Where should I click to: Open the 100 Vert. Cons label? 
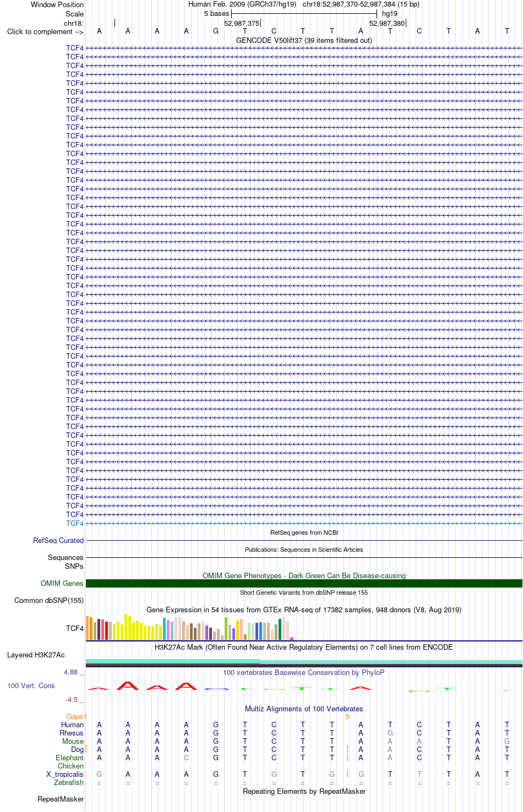pyautogui.click(x=31, y=685)
